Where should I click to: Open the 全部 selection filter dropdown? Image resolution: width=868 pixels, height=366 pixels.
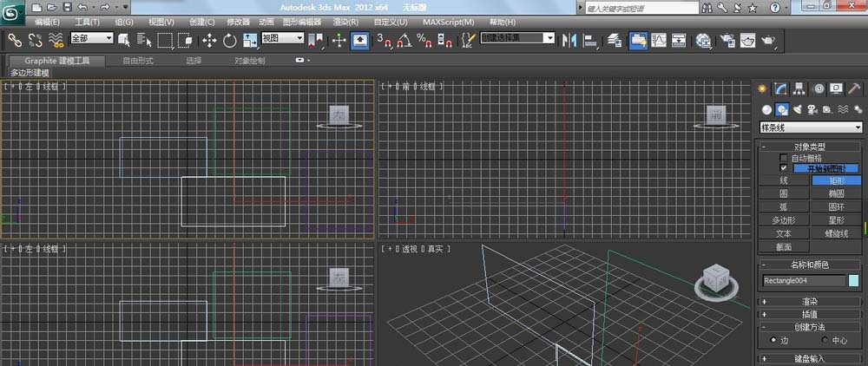coord(91,39)
